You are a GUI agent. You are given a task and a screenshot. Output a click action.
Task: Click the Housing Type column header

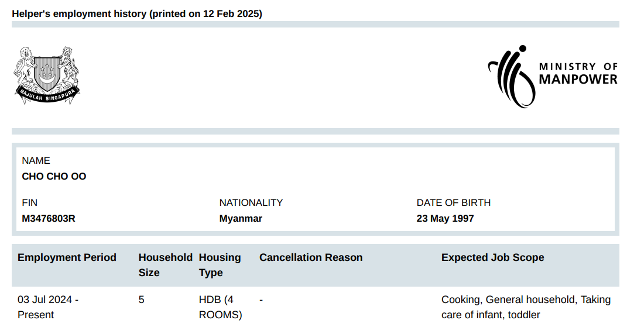220,265
